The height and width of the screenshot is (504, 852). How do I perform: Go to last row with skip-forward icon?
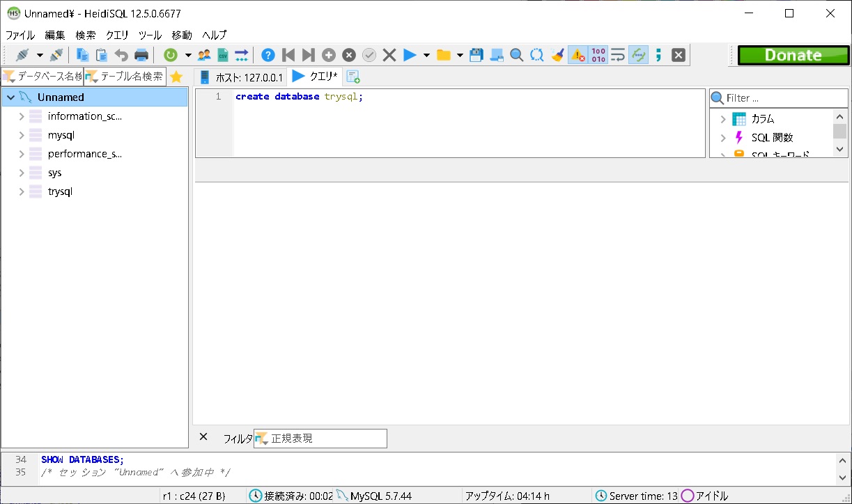click(x=309, y=55)
